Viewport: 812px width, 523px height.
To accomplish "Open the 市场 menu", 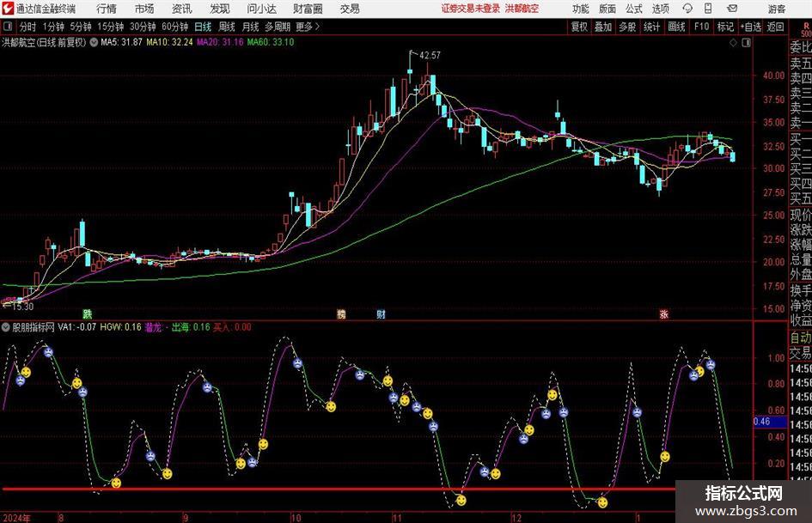I will pyautogui.click(x=144, y=9).
